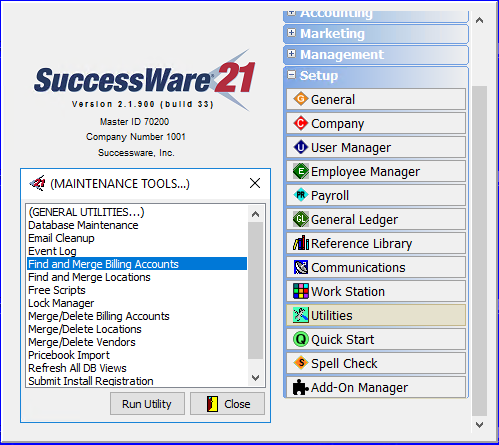Click the green Quick Start icon
Screen dimensions: 499x445
click(301, 339)
